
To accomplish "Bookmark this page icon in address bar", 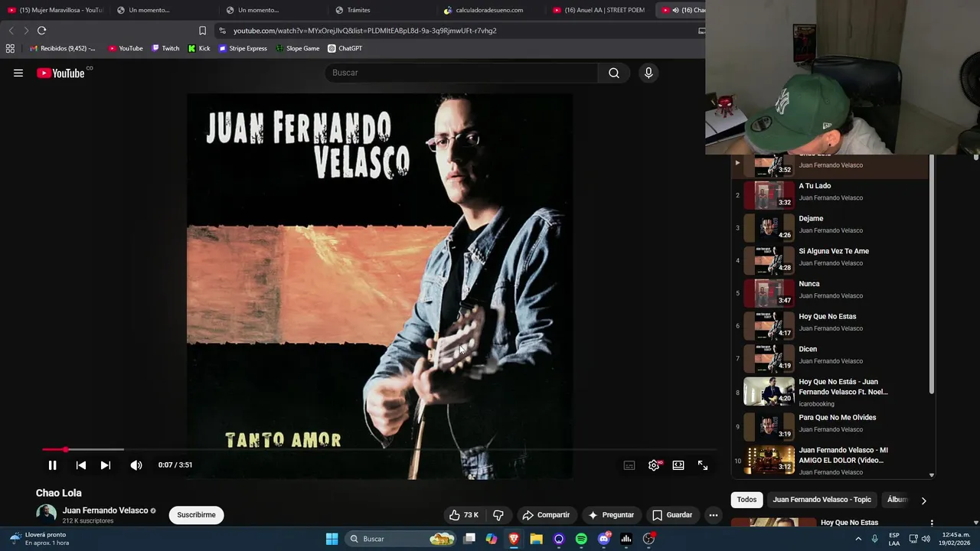I will pyautogui.click(x=202, y=31).
